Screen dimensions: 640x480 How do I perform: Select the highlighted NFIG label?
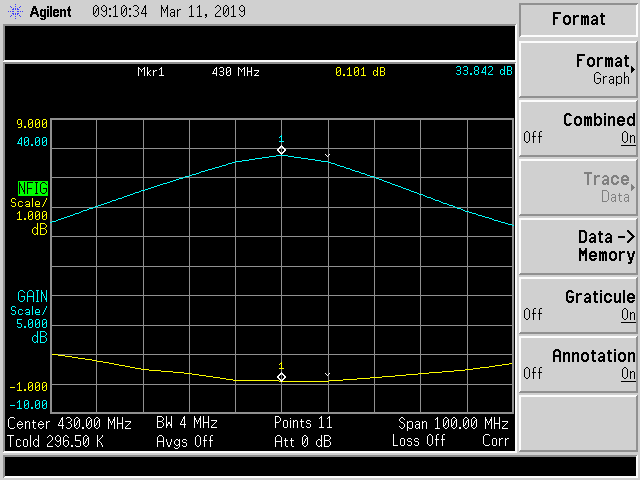coord(33,189)
